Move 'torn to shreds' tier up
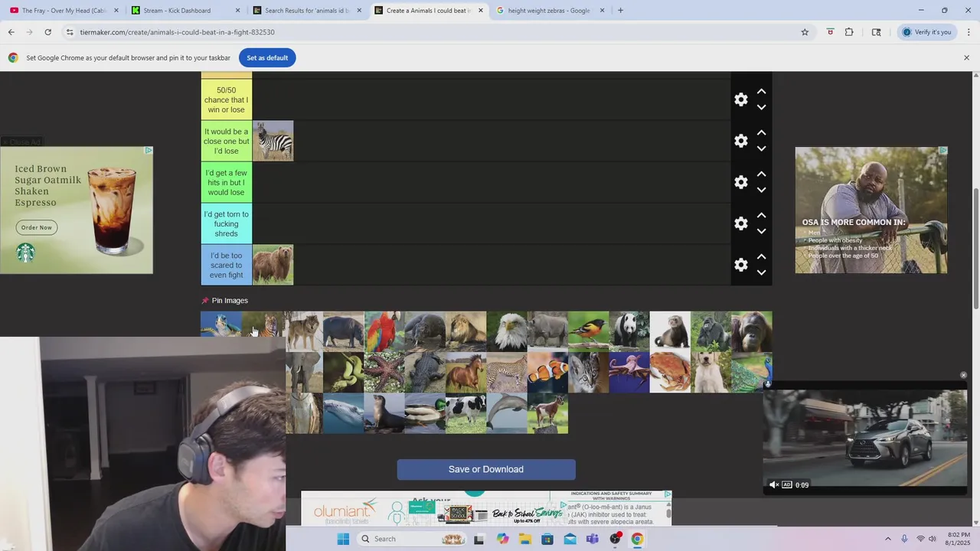 [761, 215]
